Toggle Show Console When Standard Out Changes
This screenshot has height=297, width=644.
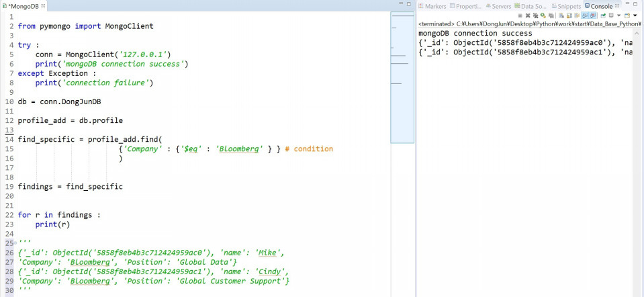(x=584, y=15)
